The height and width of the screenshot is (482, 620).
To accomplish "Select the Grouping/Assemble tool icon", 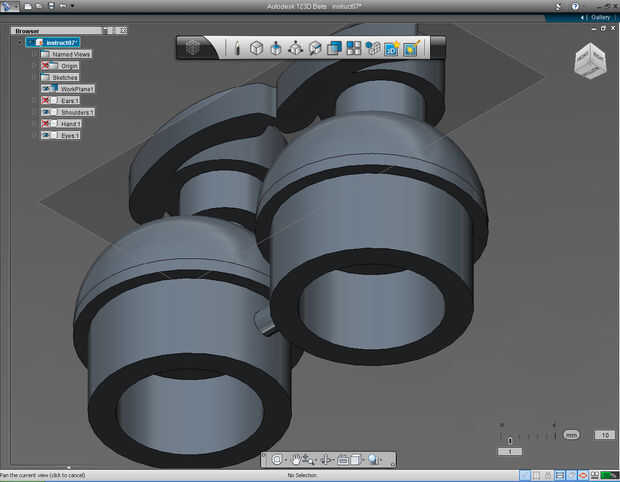I will coord(373,48).
